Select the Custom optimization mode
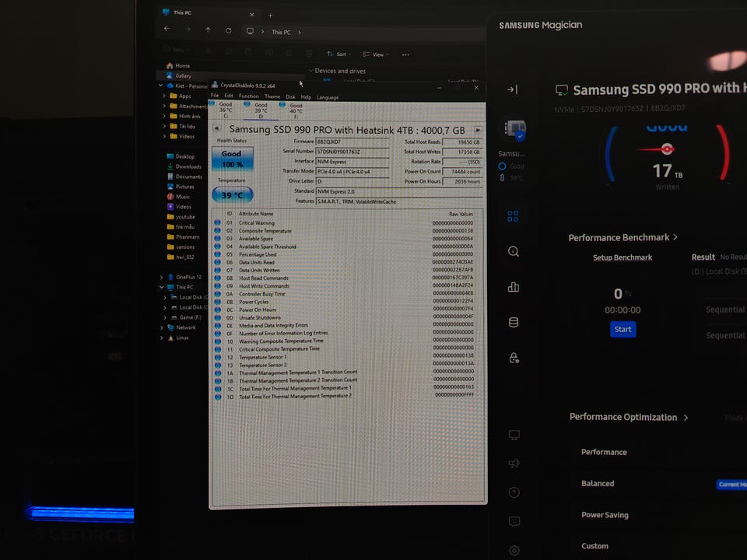747x560 pixels. click(x=594, y=546)
